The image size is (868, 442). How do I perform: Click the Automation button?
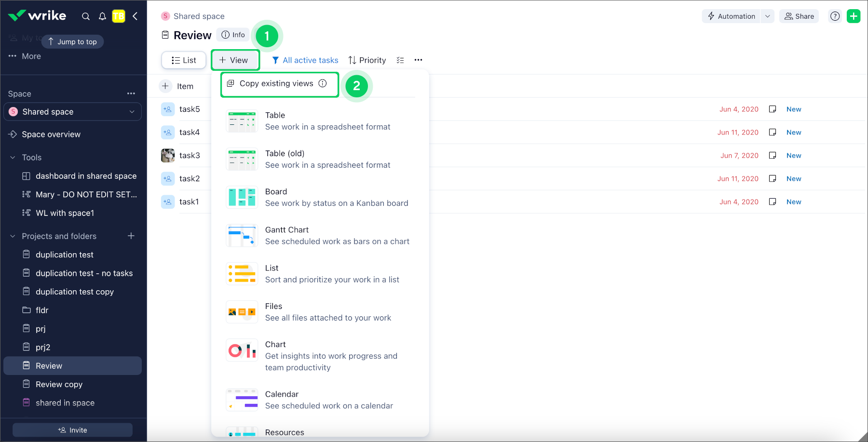[x=731, y=16]
